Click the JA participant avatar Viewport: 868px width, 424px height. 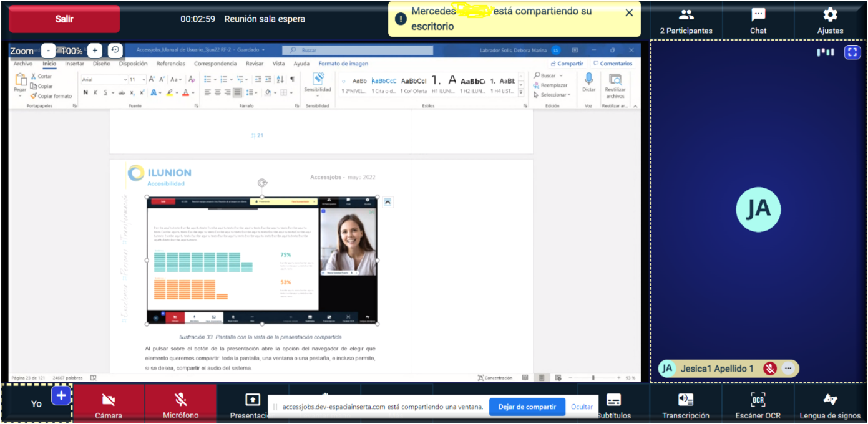point(758,209)
